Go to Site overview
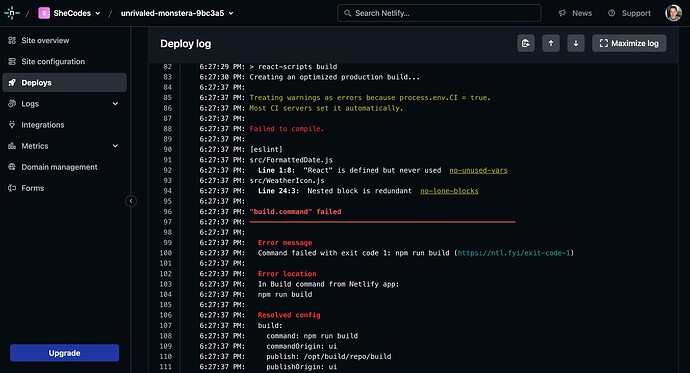The image size is (690, 373). coord(64,40)
